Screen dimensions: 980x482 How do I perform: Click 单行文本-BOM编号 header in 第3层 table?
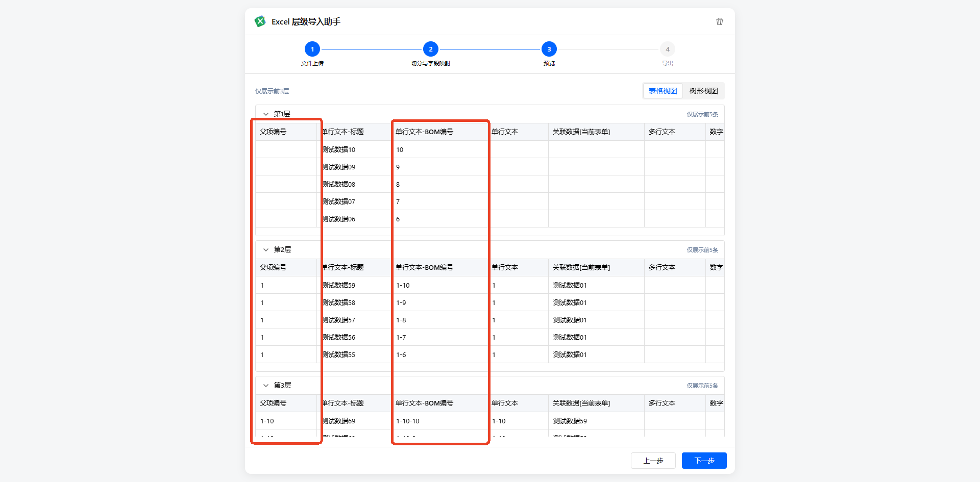[439, 403]
